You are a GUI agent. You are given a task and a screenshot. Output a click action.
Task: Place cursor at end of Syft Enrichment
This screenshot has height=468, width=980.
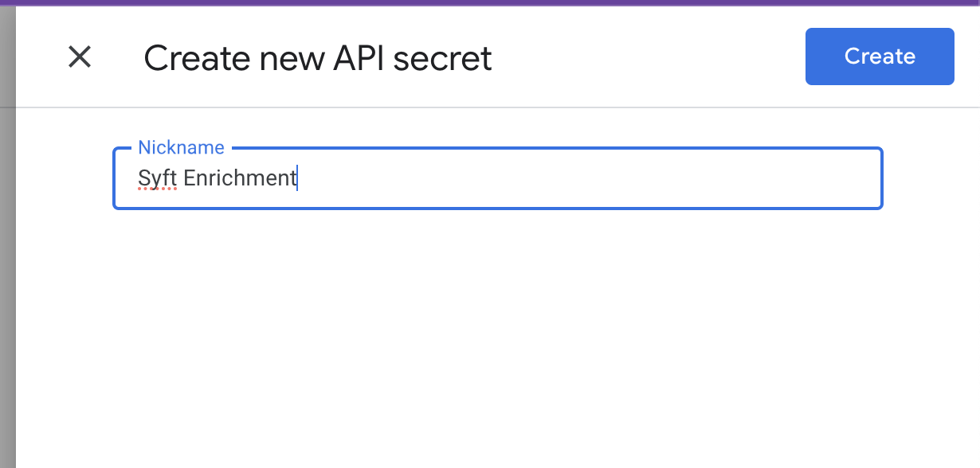pyautogui.click(x=297, y=178)
